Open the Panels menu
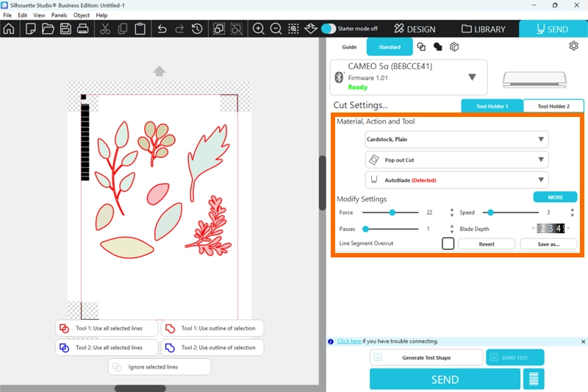The image size is (588, 392). 59,15
